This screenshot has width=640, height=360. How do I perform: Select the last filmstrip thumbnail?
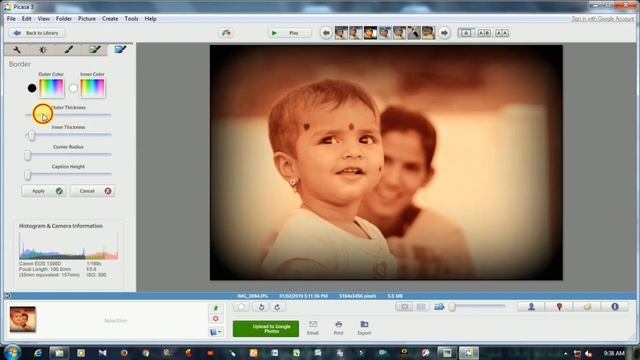pos(428,33)
